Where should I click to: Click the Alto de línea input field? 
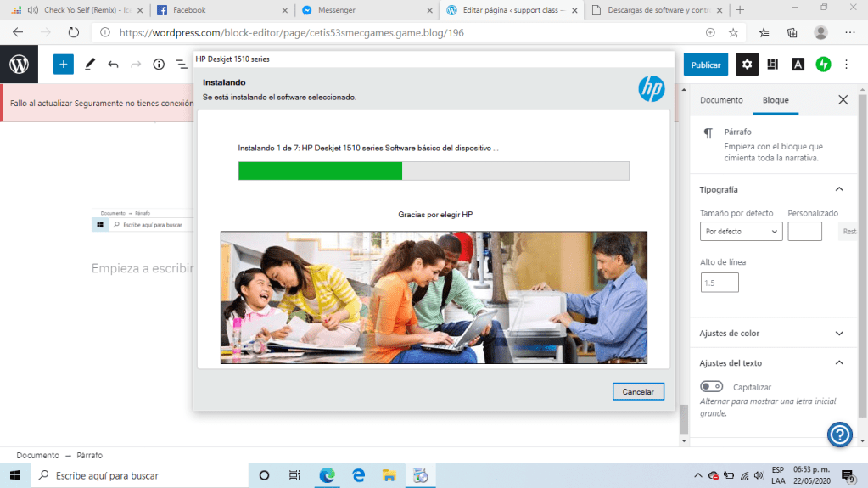click(720, 283)
